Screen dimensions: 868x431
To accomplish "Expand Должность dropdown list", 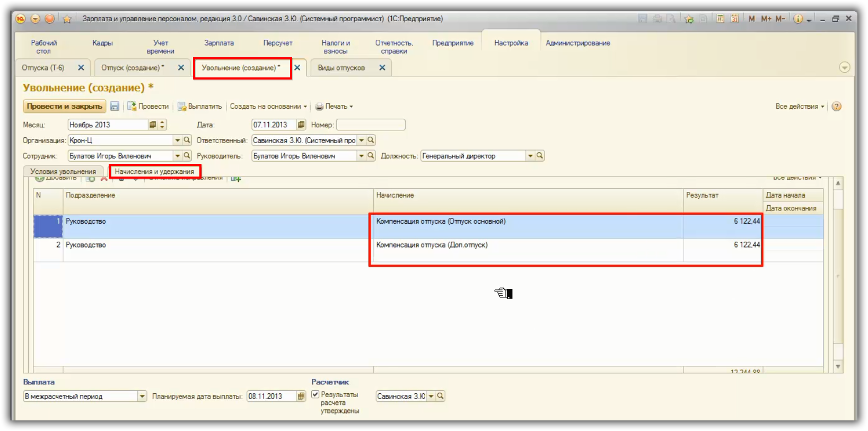I will pos(530,156).
